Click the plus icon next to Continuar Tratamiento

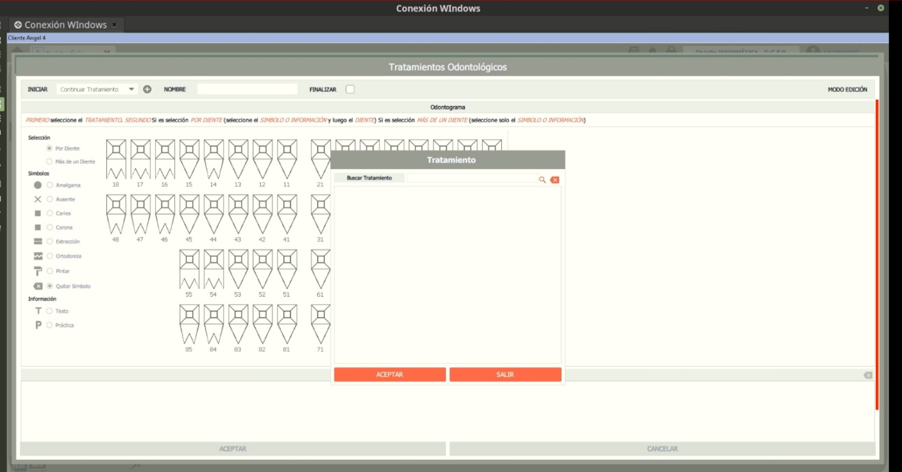(147, 89)
